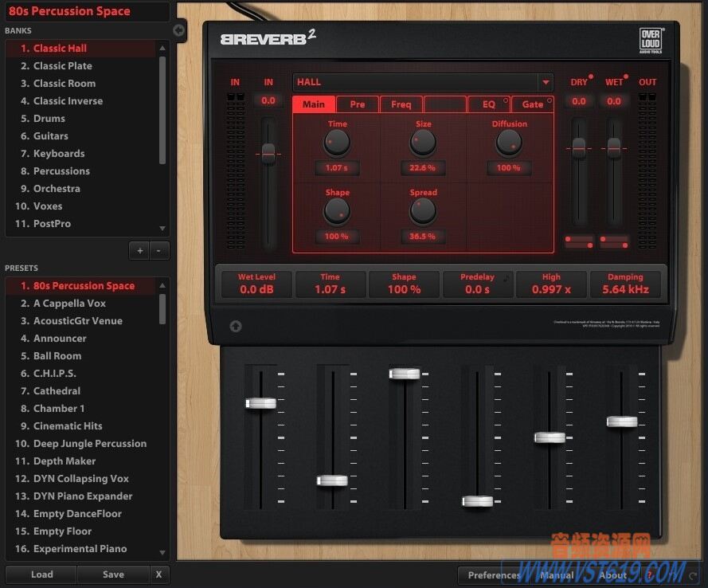Remove a bank with the minus icon
Viewport: 708px width, 588px height.
158,249
